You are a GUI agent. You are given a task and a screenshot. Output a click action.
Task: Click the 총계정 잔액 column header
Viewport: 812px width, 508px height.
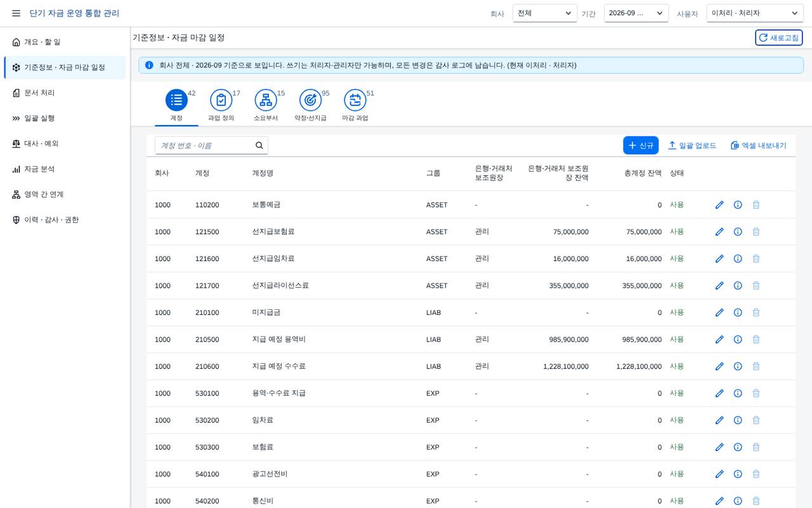(643, 173)
